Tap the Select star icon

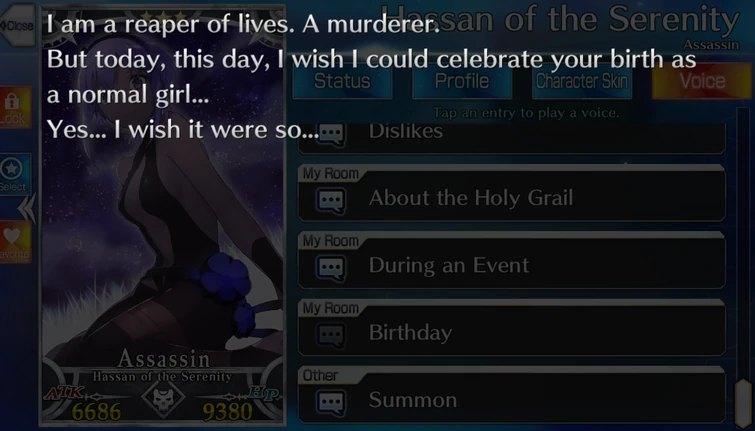tap(14, 174)
